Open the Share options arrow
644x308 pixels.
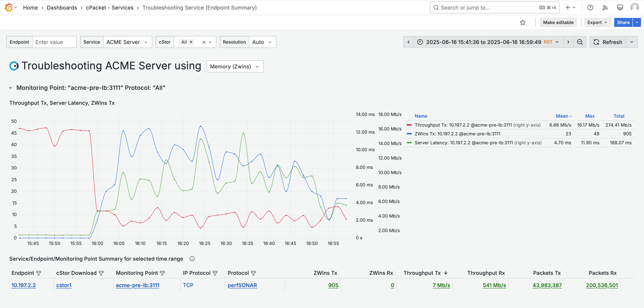point(637,23)
